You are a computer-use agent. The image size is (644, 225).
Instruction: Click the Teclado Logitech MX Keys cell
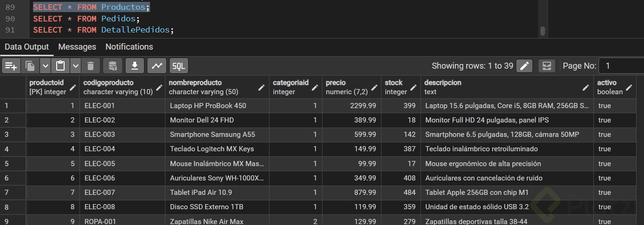217,149
